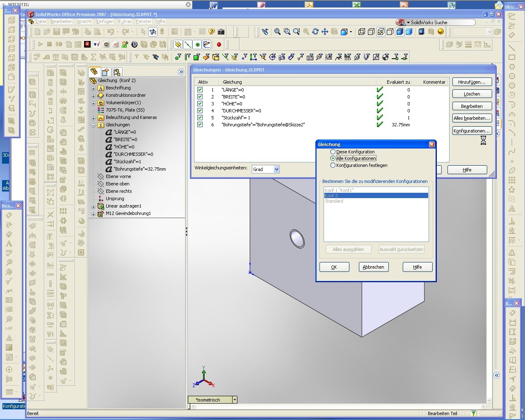
Task: Click the New document icon
Action: coord(38,32)
